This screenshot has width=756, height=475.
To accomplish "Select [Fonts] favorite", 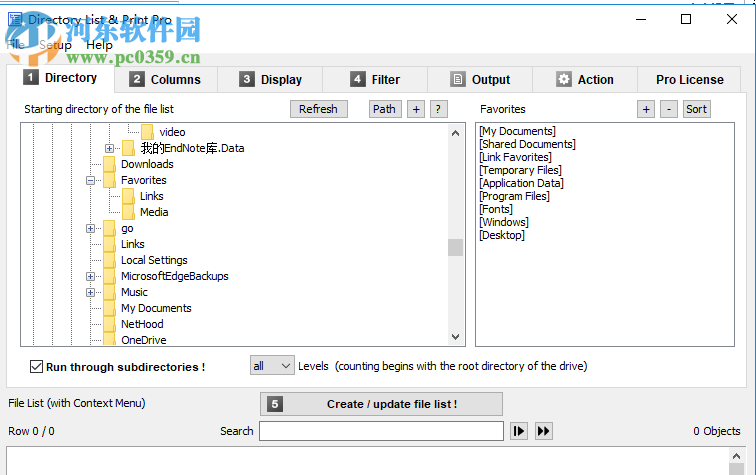I will coord(496,209).
